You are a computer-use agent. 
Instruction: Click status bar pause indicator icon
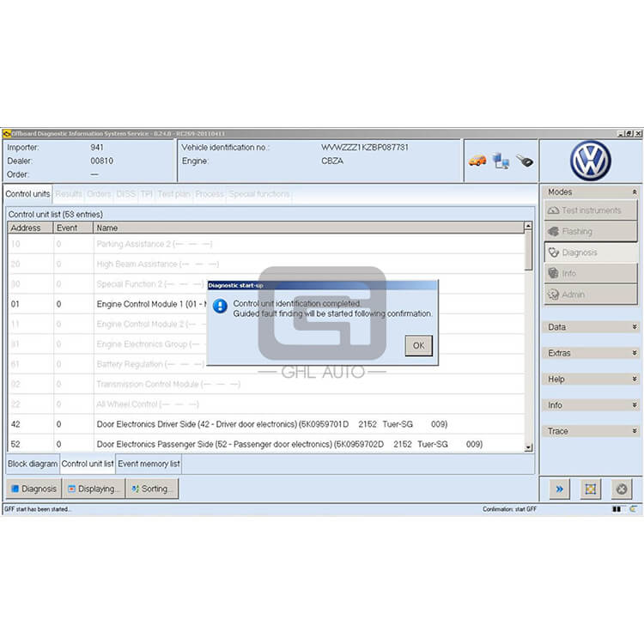617,509
